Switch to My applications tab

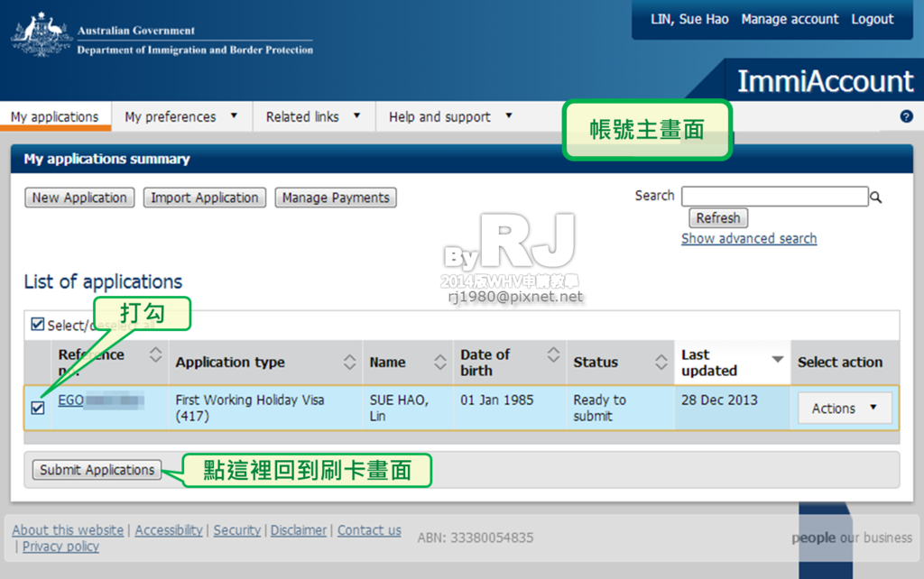(55, 116)
